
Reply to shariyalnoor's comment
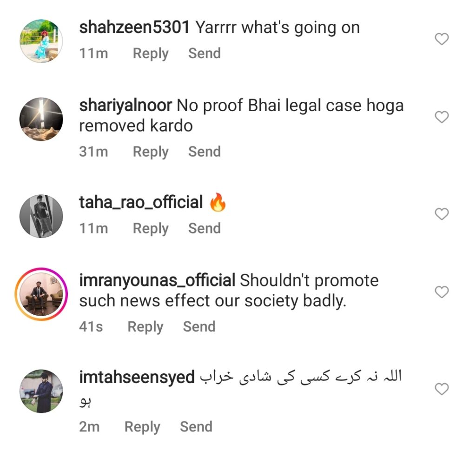click(x=151, y=152)
